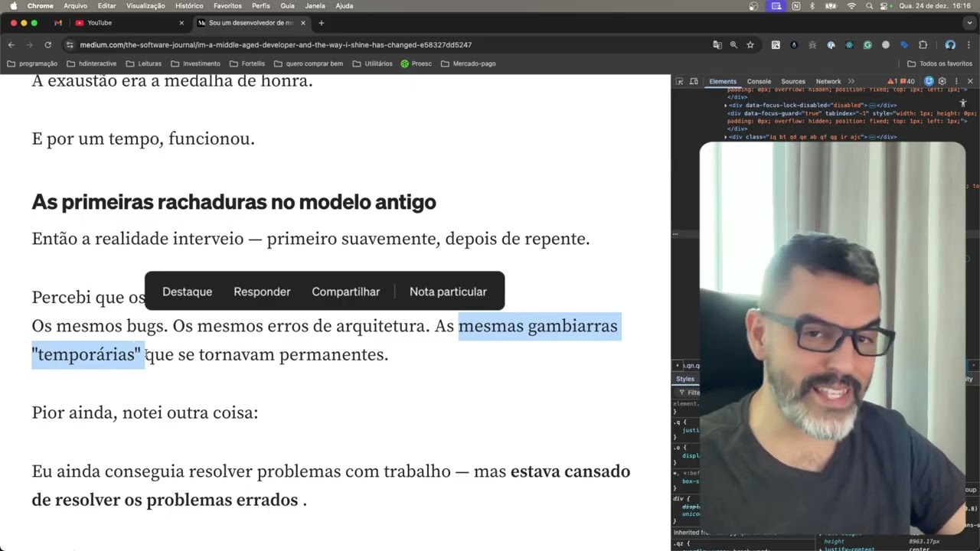The image size is (980, 551).
Task: Open the Investimento bookmarks folder
Action: pos(195,64)
